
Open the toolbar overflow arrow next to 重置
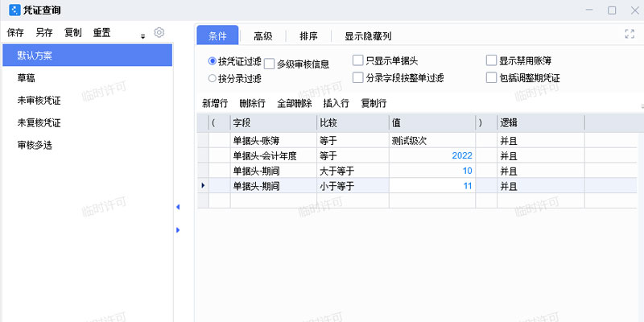tap(142, 35)
